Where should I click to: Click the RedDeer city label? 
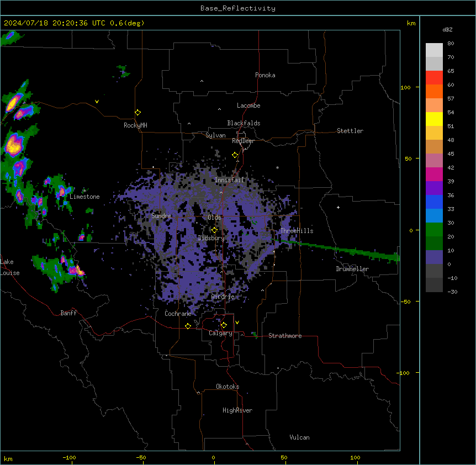click(243, 141)
